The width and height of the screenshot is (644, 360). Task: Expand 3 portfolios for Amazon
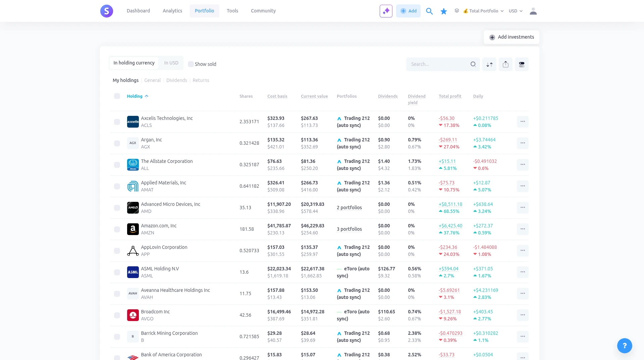click(349, 229)
